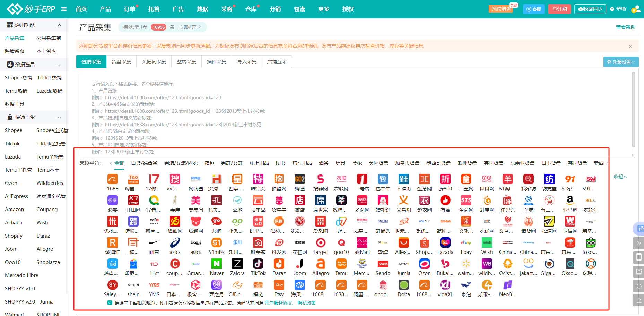Click inside the product link text area
This screenshot has height=316, width=644.
[x=347, y=114]
